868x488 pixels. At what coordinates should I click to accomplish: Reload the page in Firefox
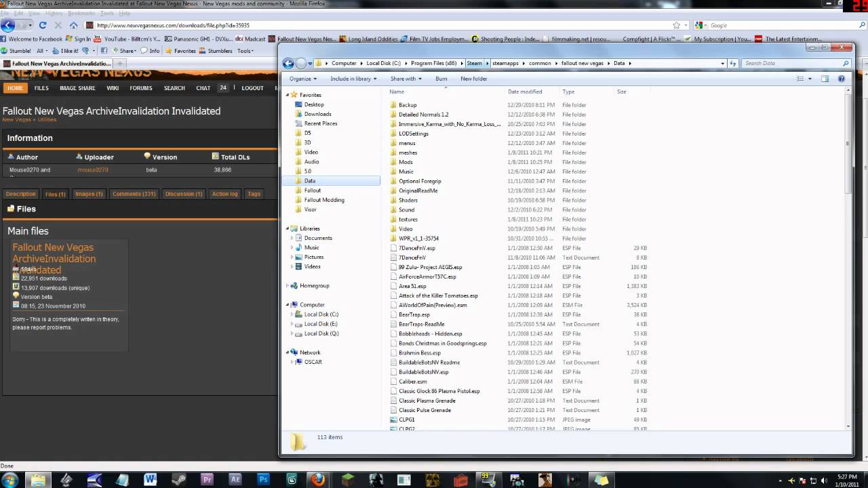[x=43, y=25]
